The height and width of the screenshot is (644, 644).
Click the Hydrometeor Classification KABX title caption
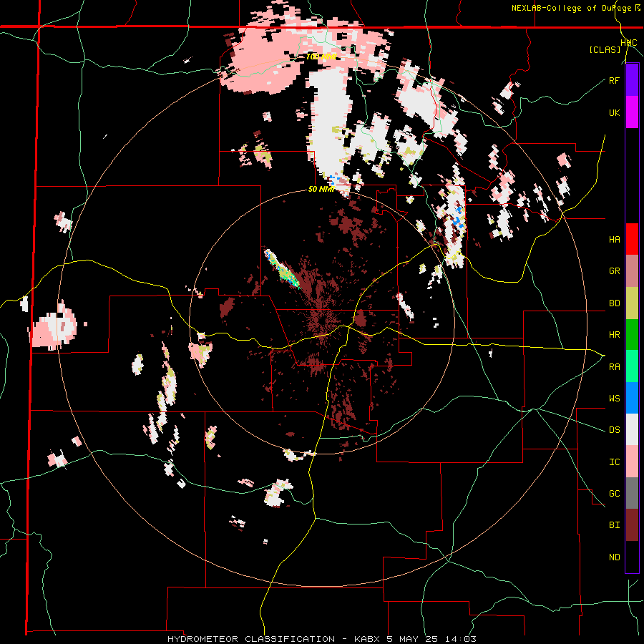322,639
